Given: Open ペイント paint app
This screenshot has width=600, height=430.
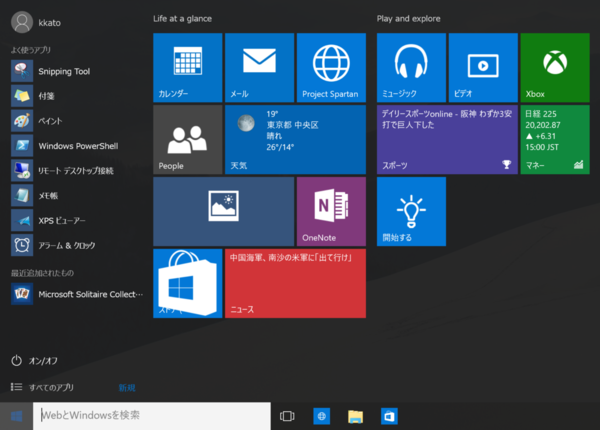Looking at the screenshot, I should (x=77, y=121).
